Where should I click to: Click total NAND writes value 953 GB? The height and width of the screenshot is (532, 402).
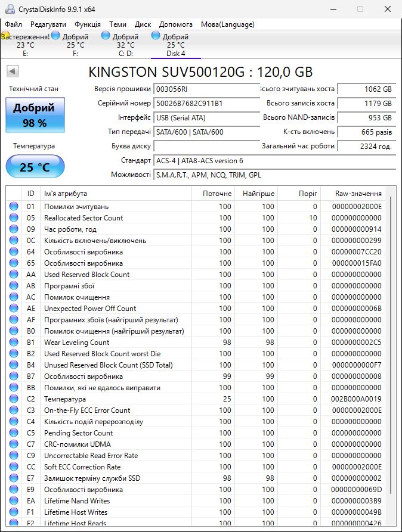[367, 118]
